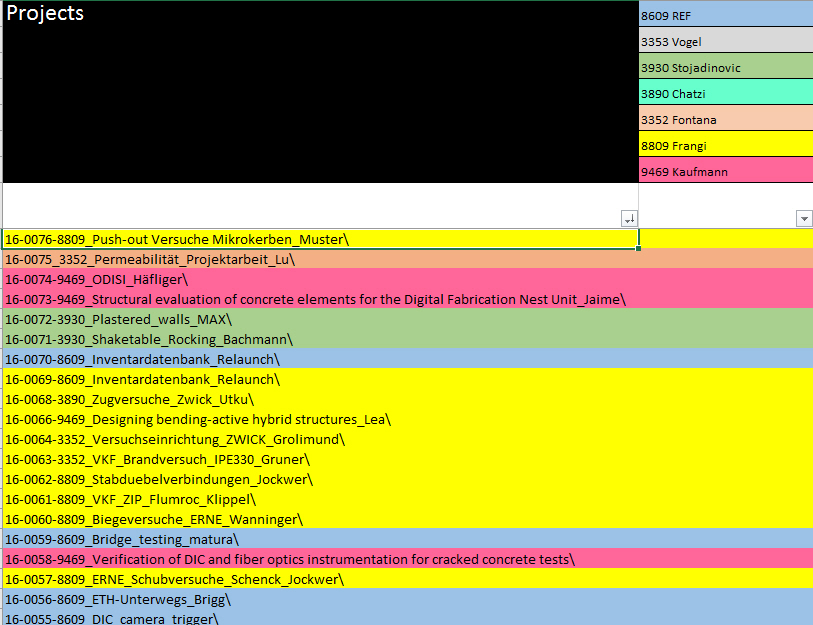This screenshot has width=813, height=625.
Task: Select cell 16-0059-8609 Bridge testing matura
Action: coord(320,539)
